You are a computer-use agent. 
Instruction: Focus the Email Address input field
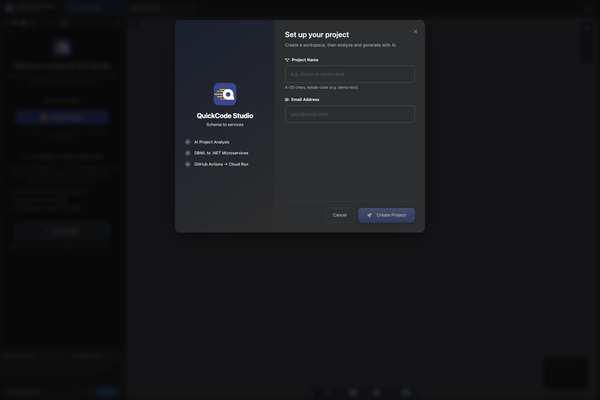point(350,114)
